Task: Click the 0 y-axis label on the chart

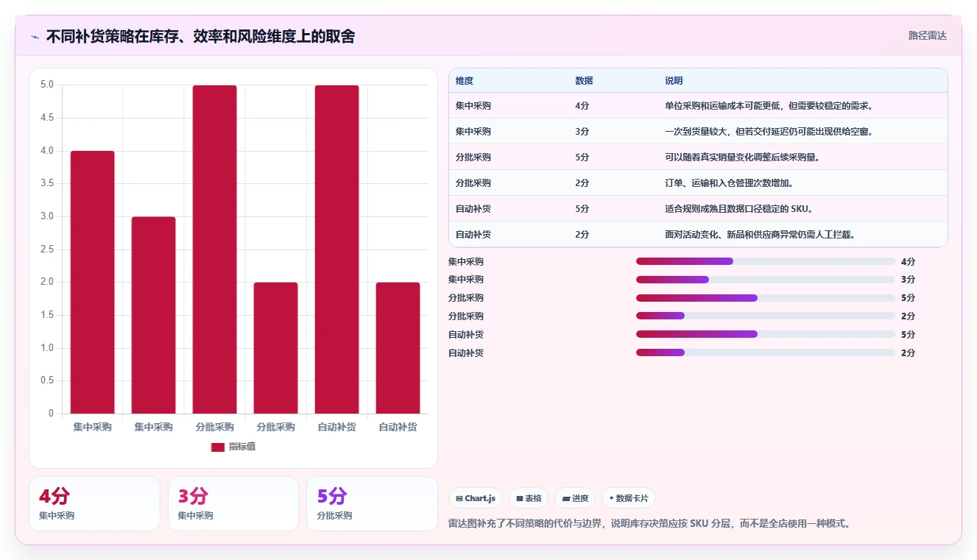Action: pos(52,414)
